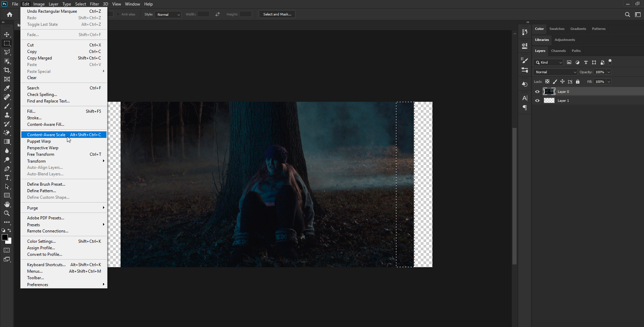Select the Crop tool

click(x=7, y=70)
